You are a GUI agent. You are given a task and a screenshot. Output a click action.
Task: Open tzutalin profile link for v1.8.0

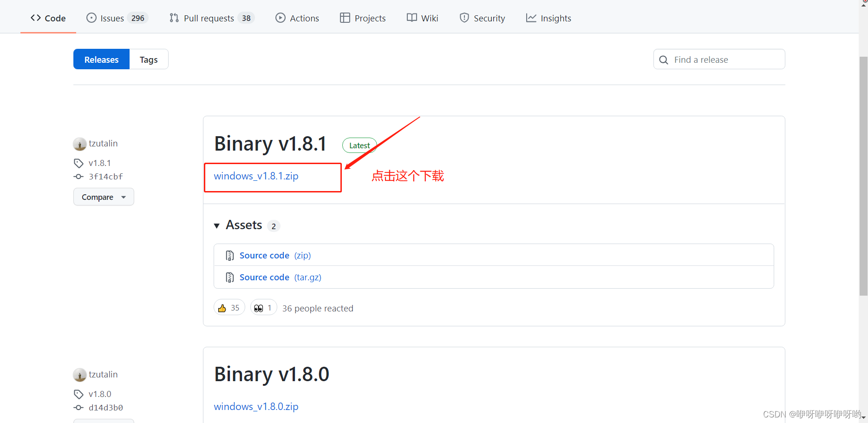(103, 375)
